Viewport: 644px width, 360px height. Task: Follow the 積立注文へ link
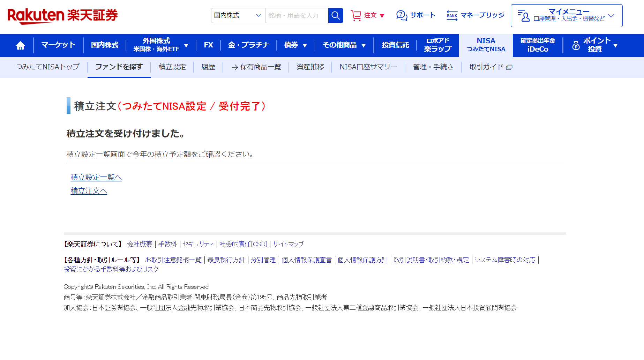(89, 191)
